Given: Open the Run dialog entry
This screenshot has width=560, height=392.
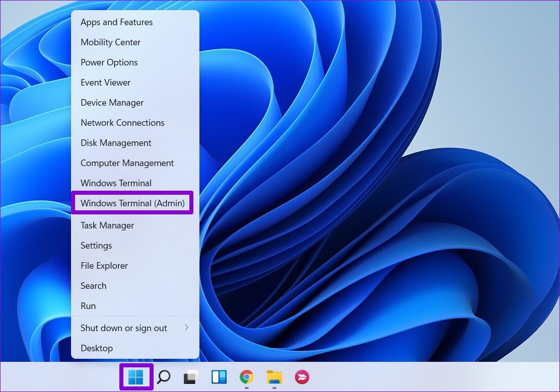Looking at the screenshot, I should coord(88,305).
